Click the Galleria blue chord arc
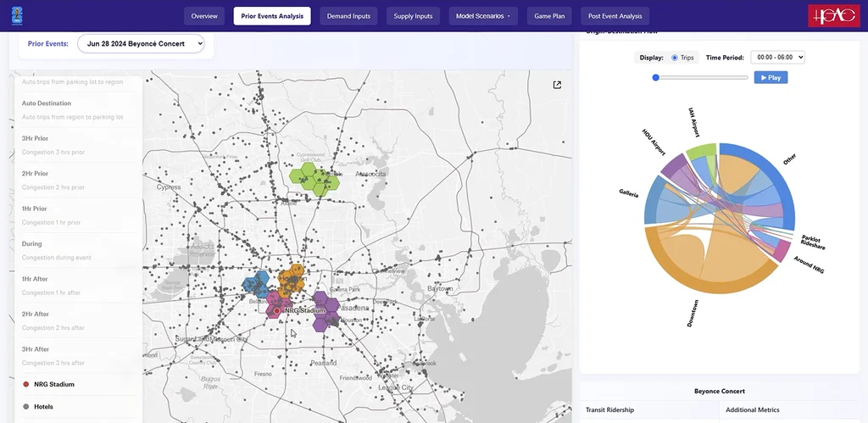Screen dimensions: 868x423 point(653,200)
